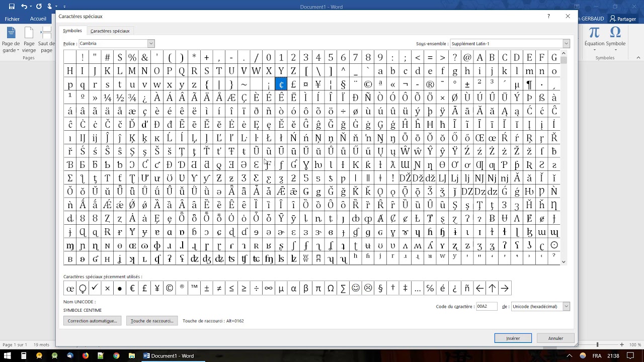Pick the summation ∑ symbol in recent row
Screen dimensions: 644x362
[343, 288]
